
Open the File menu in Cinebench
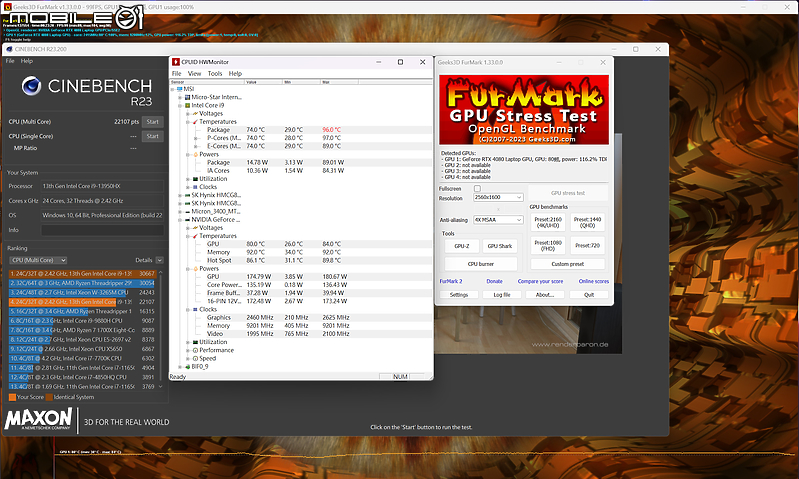(10, 61)
